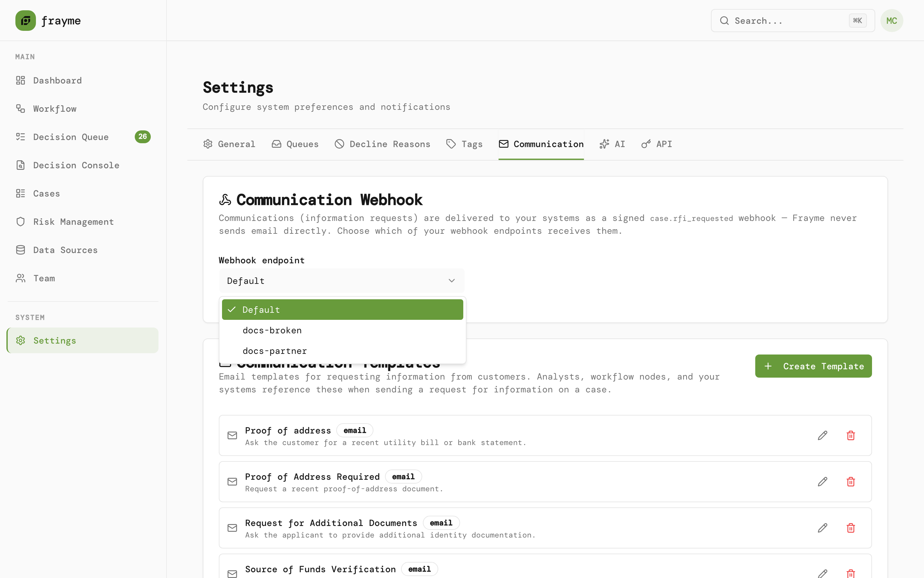Screen dimensions: 924x578
Task: Go to Workflow in the sidebar
Action: click(83, 109)
